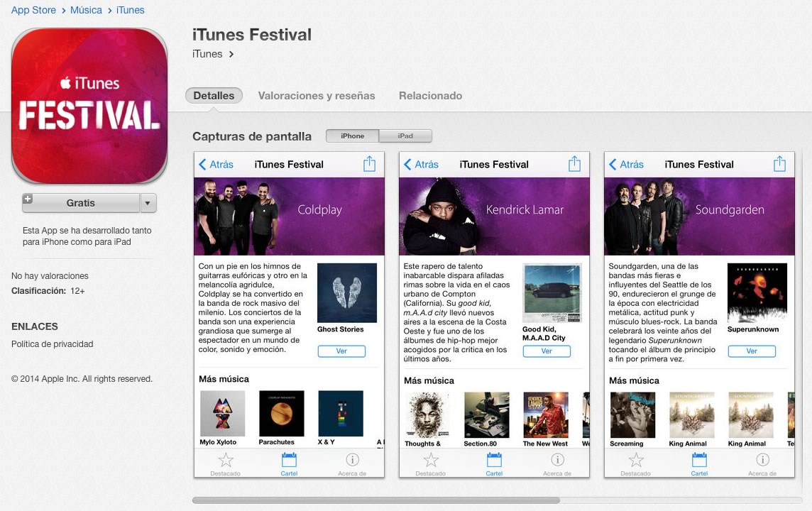This screenshot has width=812, height=511.
Task: Click Atrás back chevron in Coldplay screenshot
Action: (x=202, y=165)
